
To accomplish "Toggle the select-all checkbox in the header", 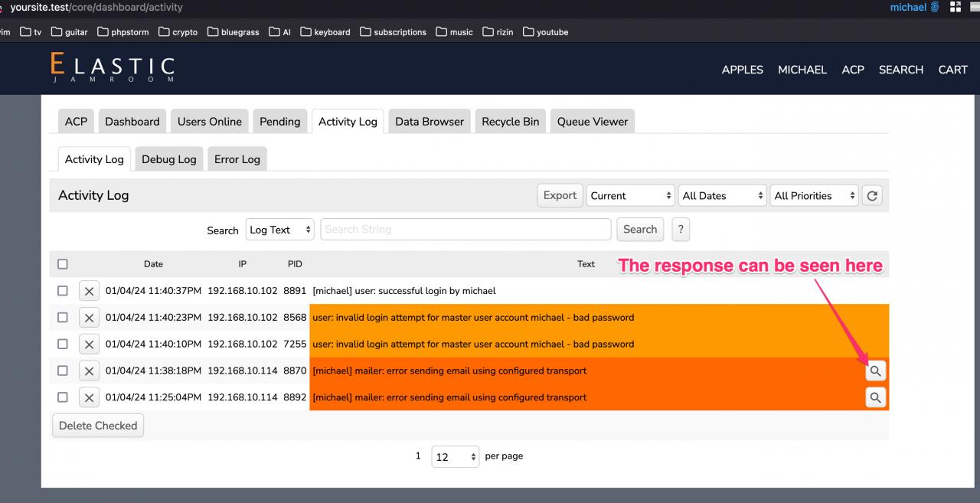I will [63, 264].
